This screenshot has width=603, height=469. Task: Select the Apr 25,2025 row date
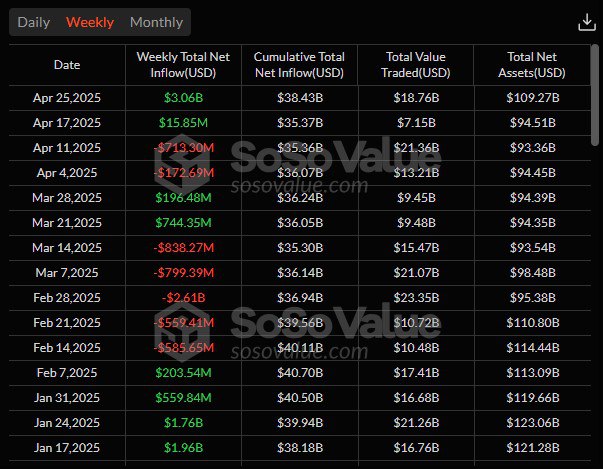[x=67, y=98]
